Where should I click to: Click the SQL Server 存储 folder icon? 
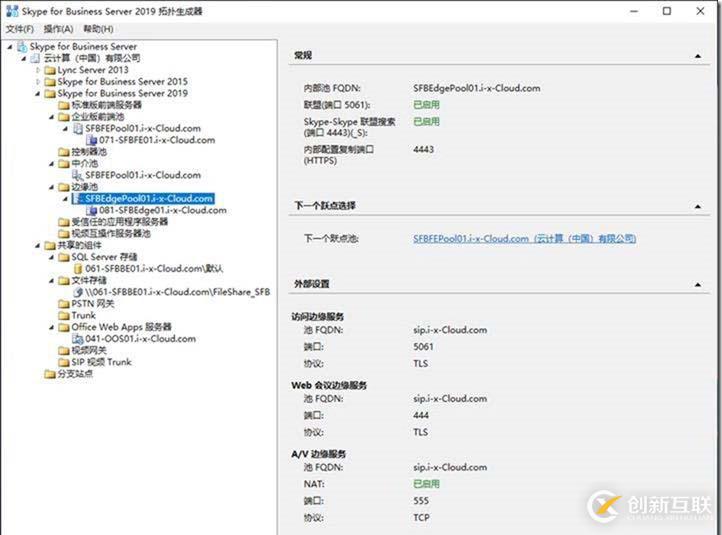[64, 257]
